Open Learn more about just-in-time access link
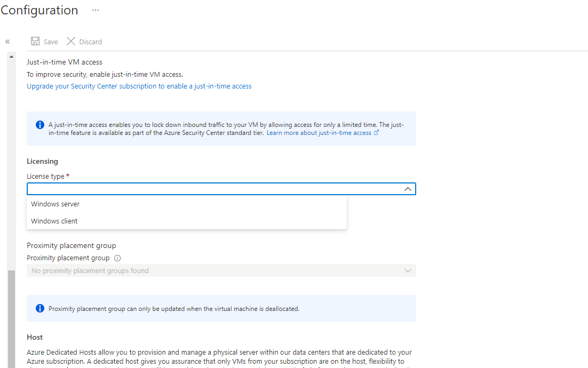The image size is (588, 368). click(x=319, y=133)
